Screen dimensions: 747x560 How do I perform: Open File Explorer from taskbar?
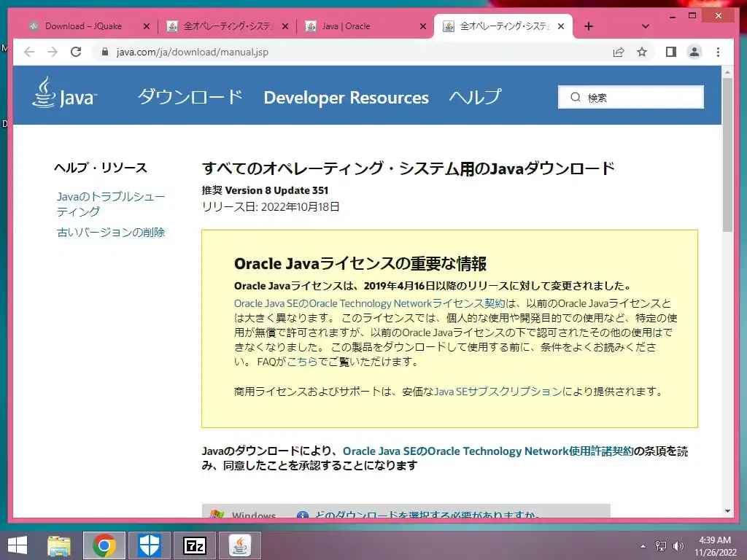(59, 545)
